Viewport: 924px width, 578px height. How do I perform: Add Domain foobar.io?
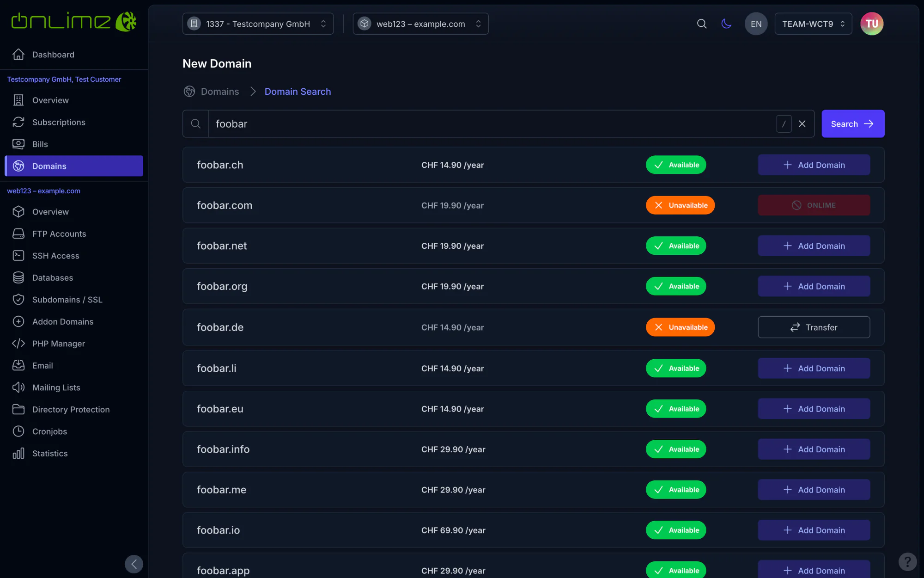click(x=814, y=530)
